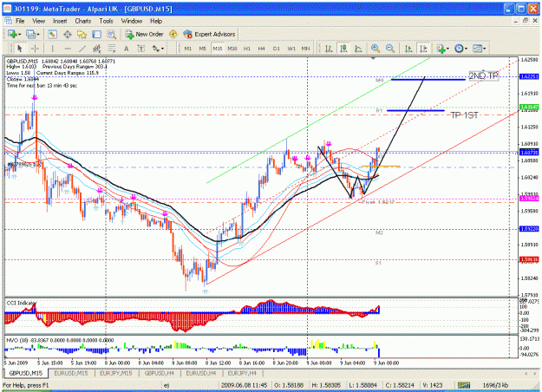Image resolution: width=542 pixels, height=392 pixels.
Task: Toggle the Terminal window icon
Action: (96, 34)
